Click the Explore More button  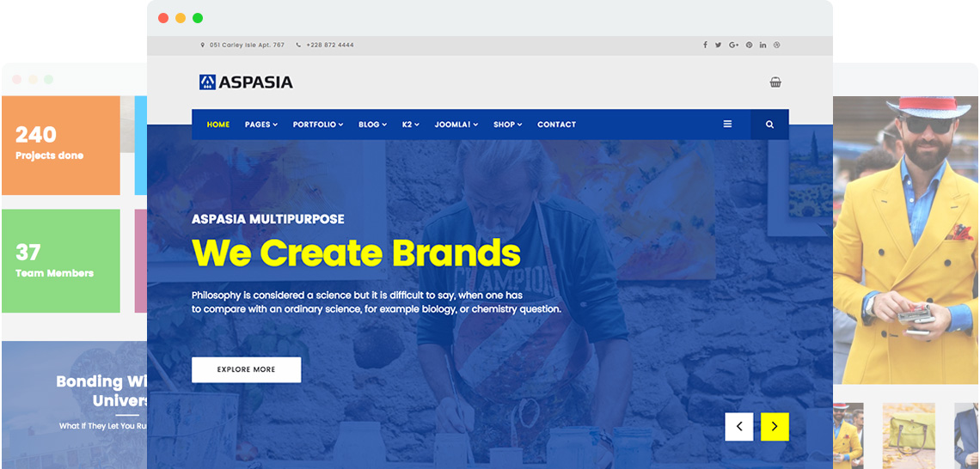246,369
